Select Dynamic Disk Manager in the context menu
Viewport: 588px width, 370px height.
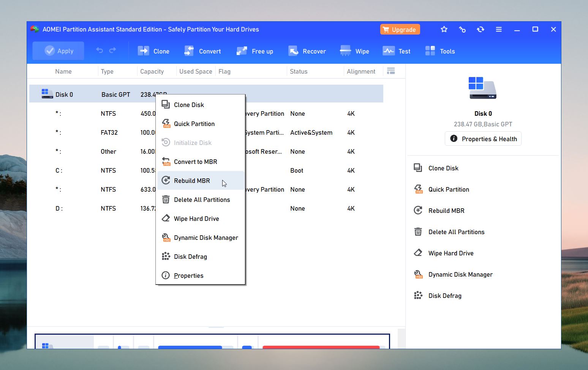(200, 238)
